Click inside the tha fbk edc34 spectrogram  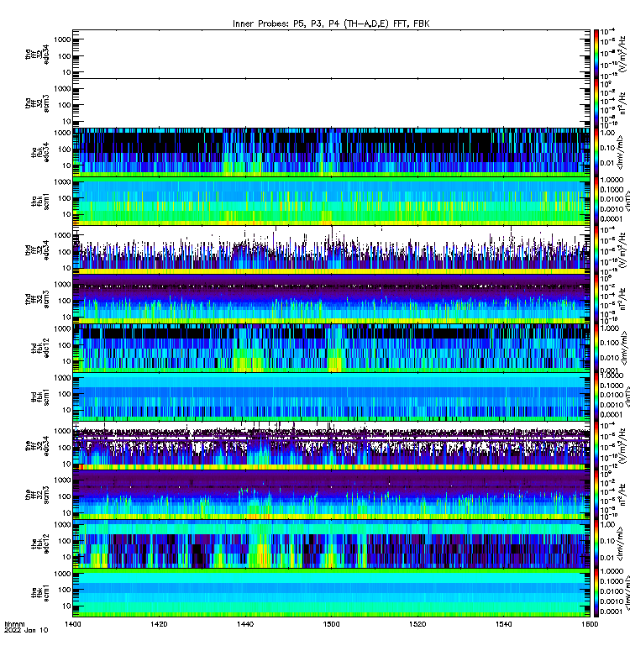(x=331, y=152)
